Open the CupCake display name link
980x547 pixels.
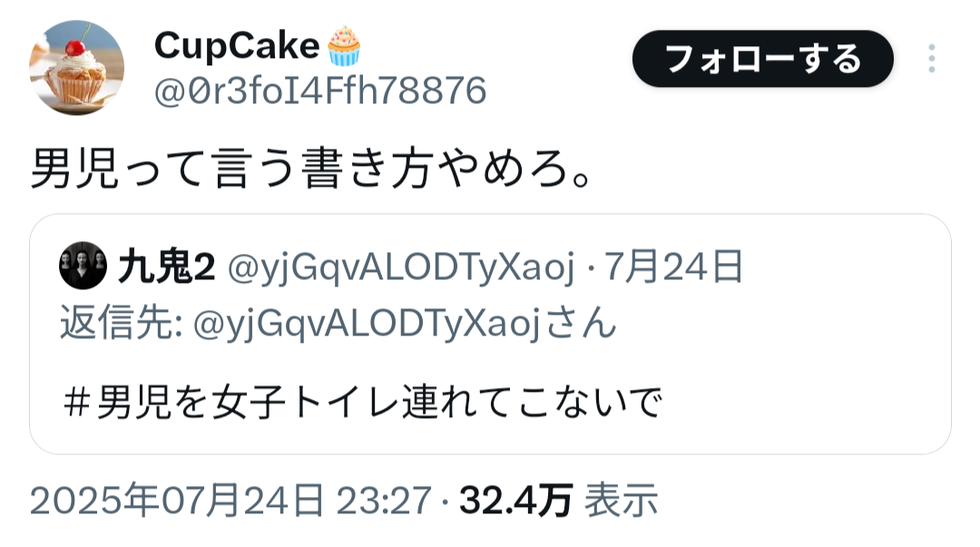237,46
